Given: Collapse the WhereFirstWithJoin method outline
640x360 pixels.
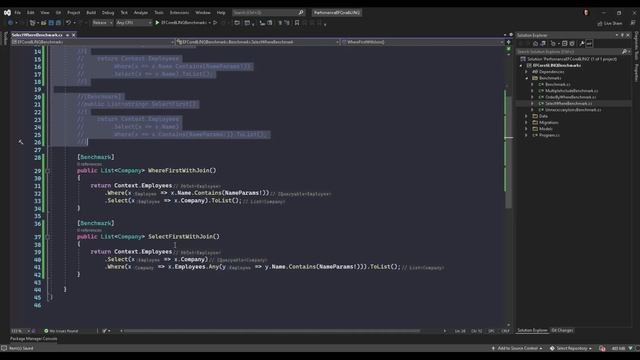Looking at the screenshot, I should (48, 171).
